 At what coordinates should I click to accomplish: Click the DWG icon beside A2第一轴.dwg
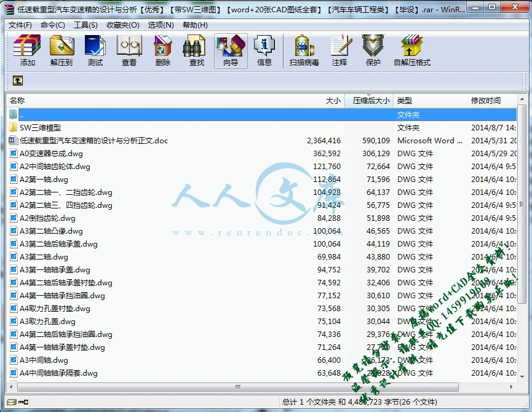coord(14,179)
